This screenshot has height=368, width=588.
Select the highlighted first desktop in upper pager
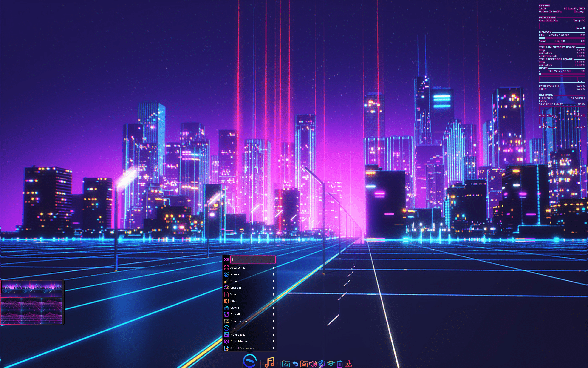click(11, 287)
